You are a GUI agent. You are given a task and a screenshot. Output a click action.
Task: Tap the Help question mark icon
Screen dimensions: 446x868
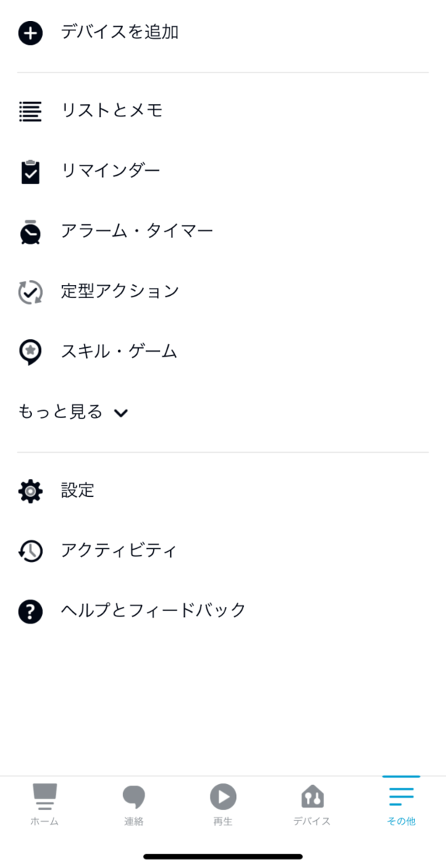click(30, 610)
